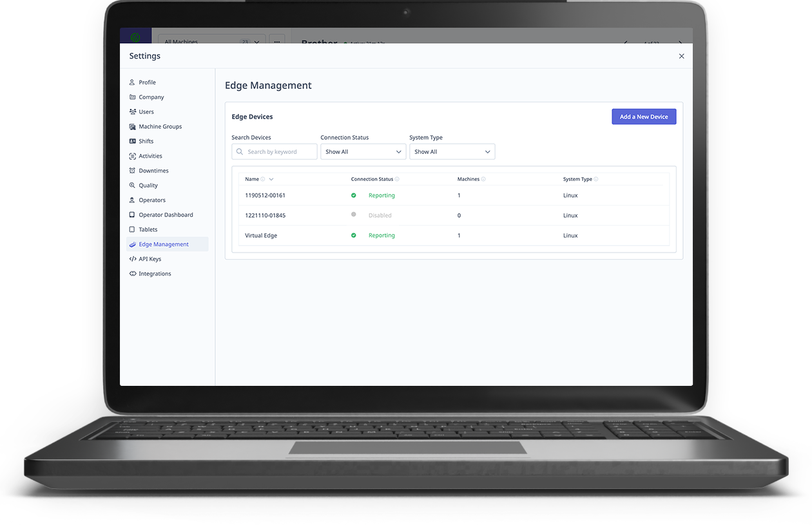This screenshot has width=812, height=525.
Task: Click Reporting status of 1190512-00161
Action: 382,195
